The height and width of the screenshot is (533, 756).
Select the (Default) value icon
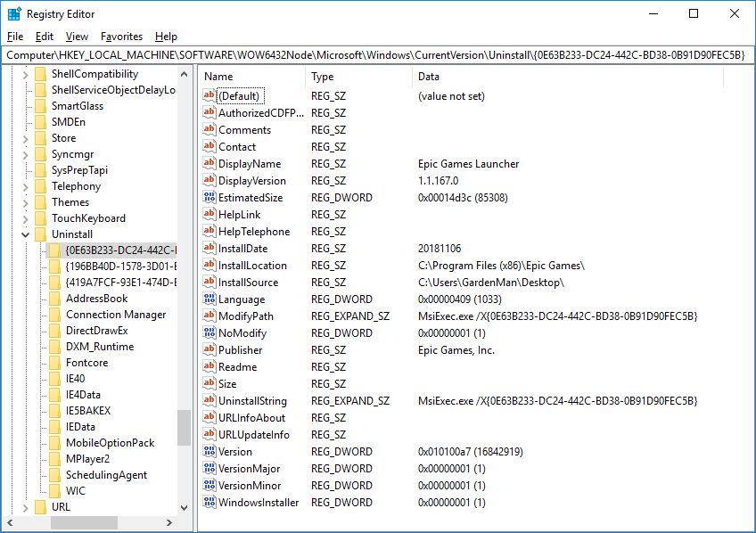point(210,95)
